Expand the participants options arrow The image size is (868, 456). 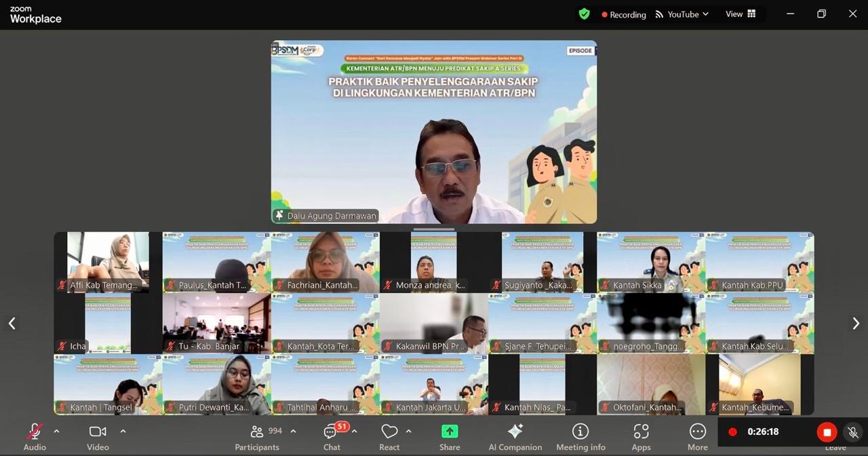[x=293, y=431]
